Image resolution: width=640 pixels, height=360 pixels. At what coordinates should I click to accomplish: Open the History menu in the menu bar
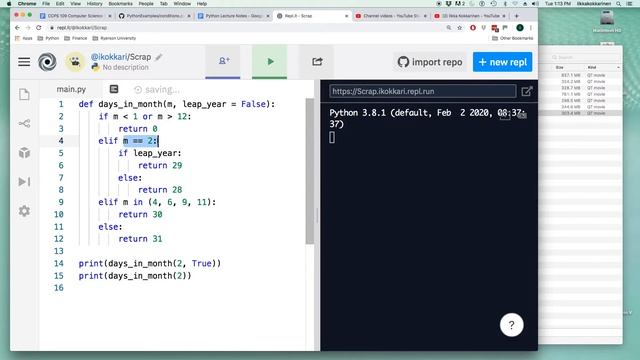[x=94, y=4]
